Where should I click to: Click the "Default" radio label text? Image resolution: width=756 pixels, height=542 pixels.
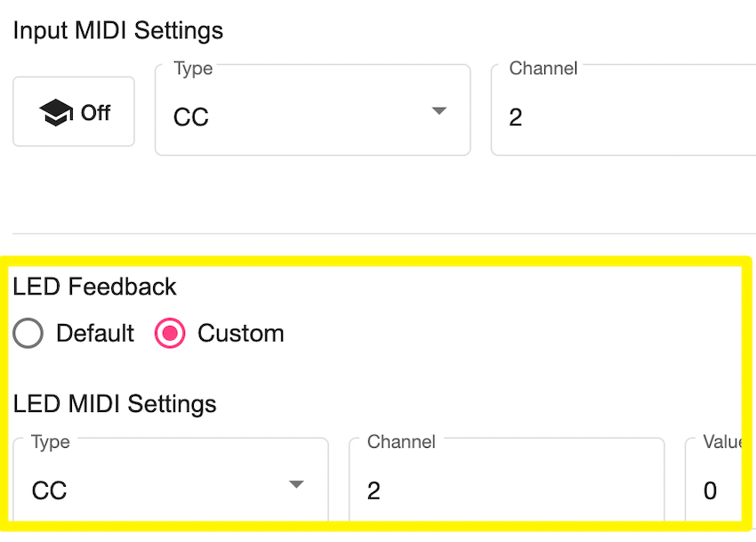94,334
